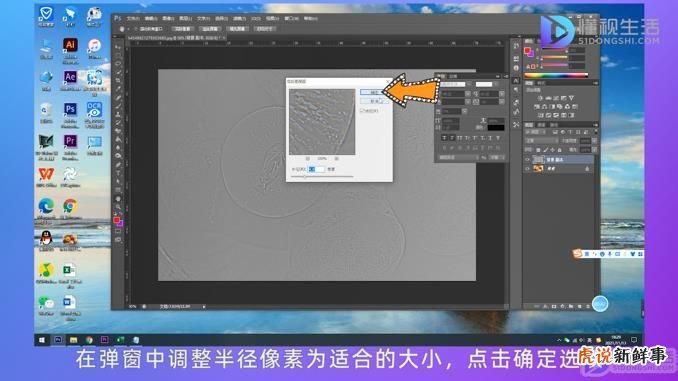Image resolution: width=678 pixels, height=381 pixels.
Task: Select the Move tool in the toolbox
Action: coord(118,47)
